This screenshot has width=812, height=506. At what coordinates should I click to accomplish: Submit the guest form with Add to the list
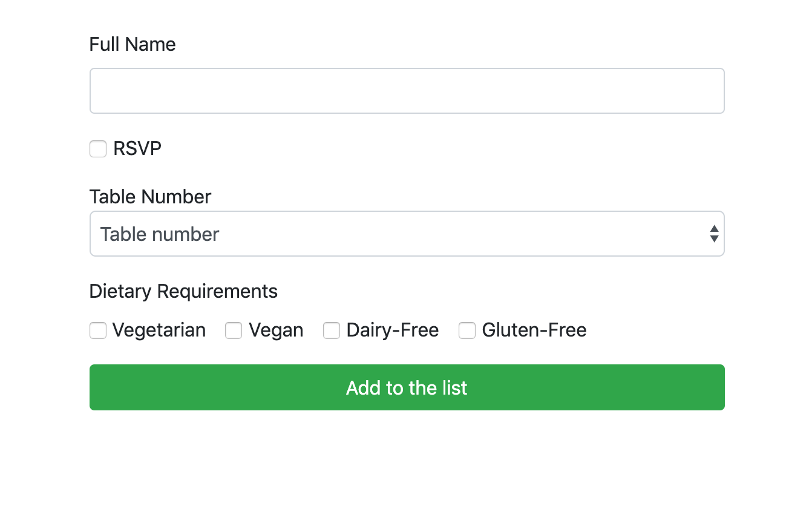point(407,387)
